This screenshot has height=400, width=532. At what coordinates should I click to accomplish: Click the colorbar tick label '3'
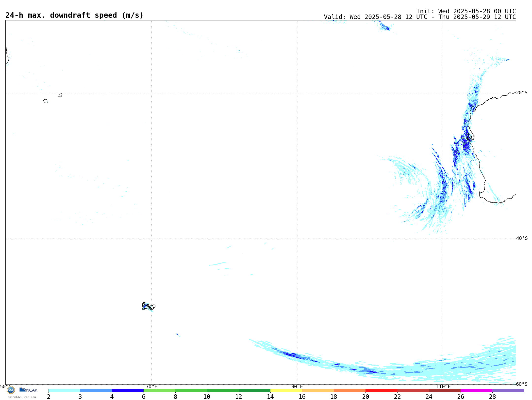(80, 397)
